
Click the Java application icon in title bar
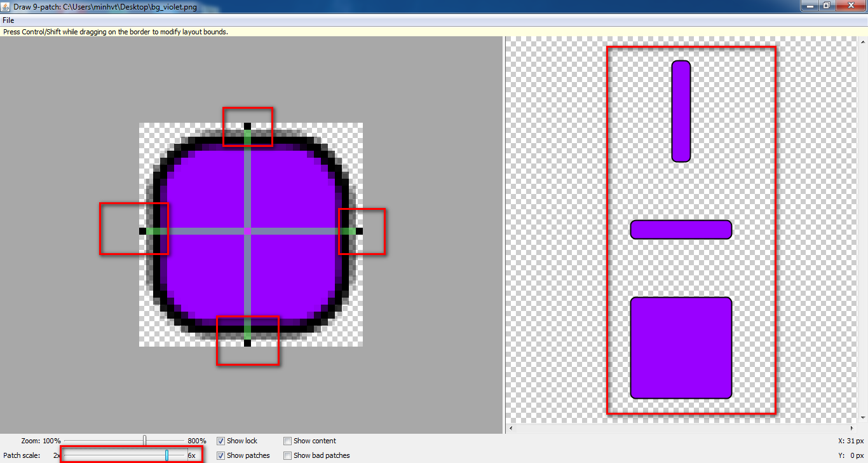[5, 6]
